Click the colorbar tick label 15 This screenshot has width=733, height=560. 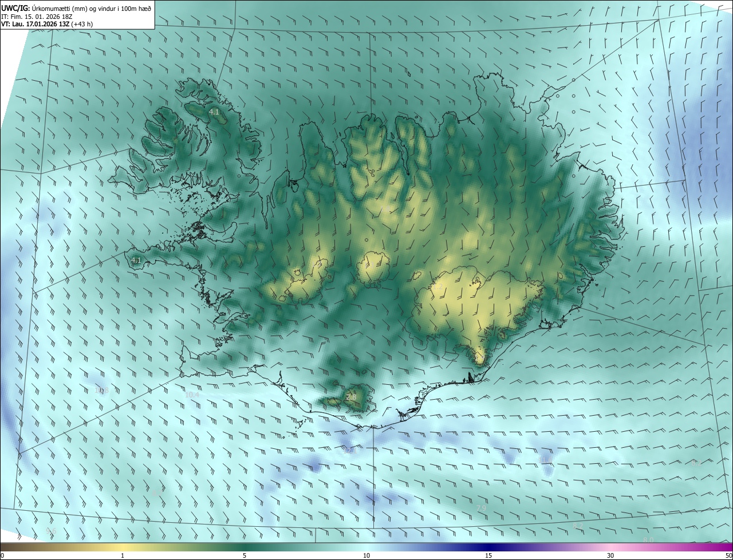point(488,555)
